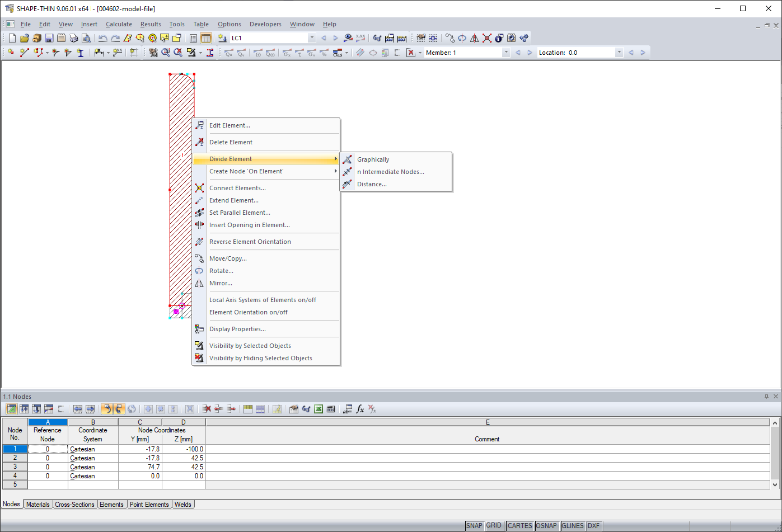This screenshot has width=782, height=532.
Task: Go to previous load case arrow
Action: tap(324, 38)
